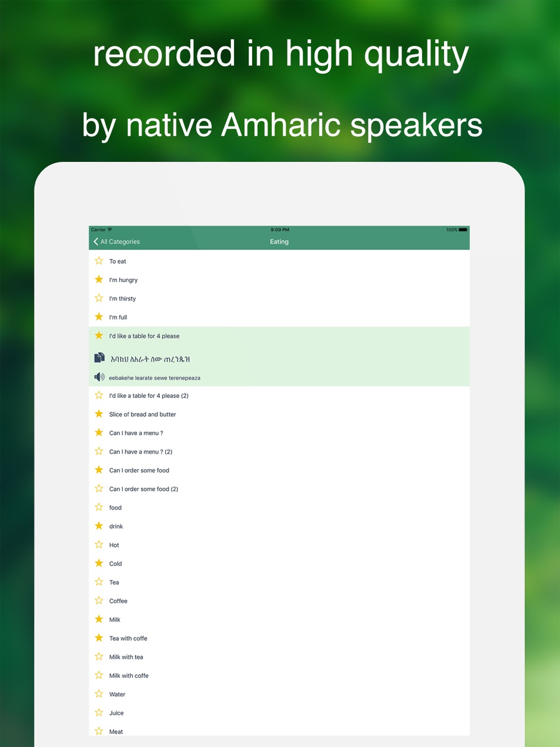Click the star next to 'drink'
The height and width of the screenshot is (747, 560).
pyautogui.click(x=99, y=526)
